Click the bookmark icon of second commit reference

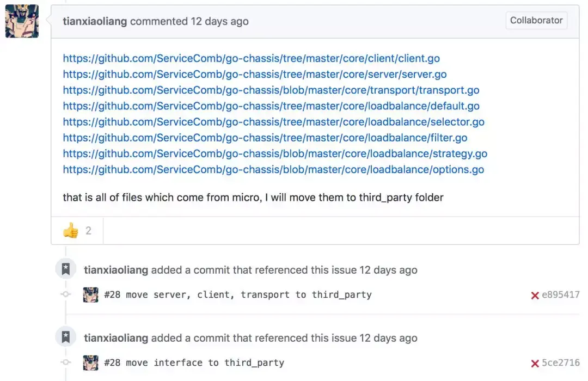66,337
